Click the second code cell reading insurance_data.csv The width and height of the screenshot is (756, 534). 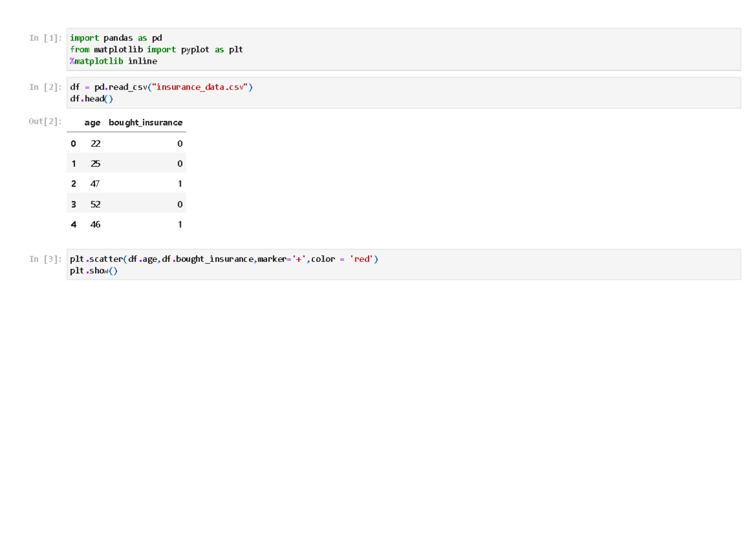click(x=403, y=93)
